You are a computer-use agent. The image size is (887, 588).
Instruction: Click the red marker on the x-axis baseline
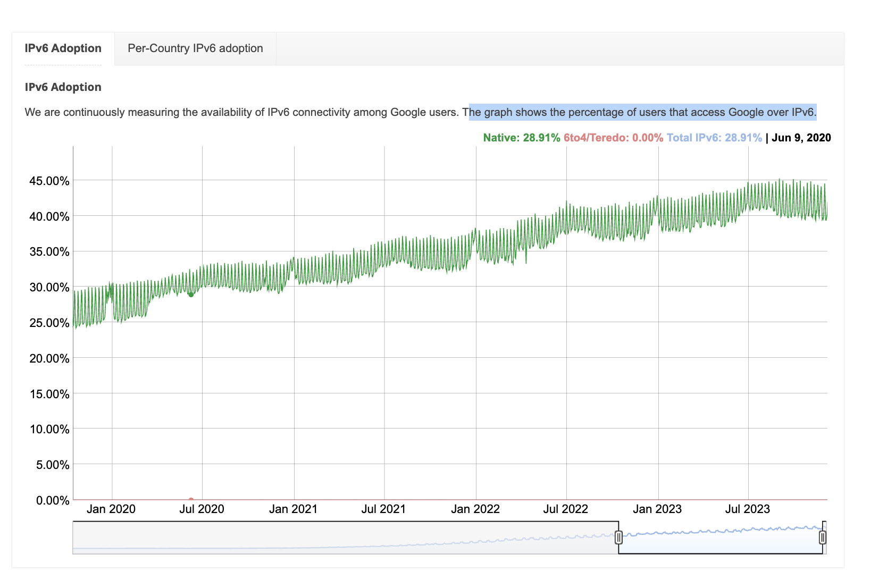[x=191, y=500]
